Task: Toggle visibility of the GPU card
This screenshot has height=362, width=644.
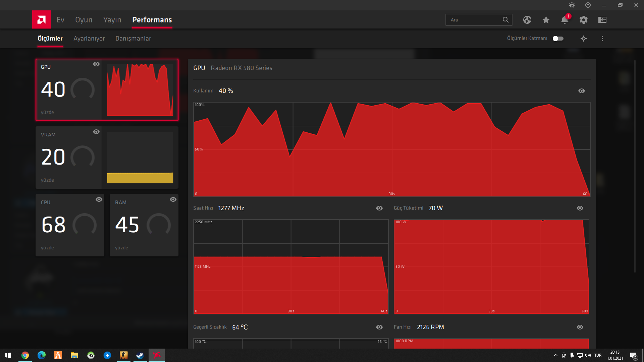Action: 96,64
